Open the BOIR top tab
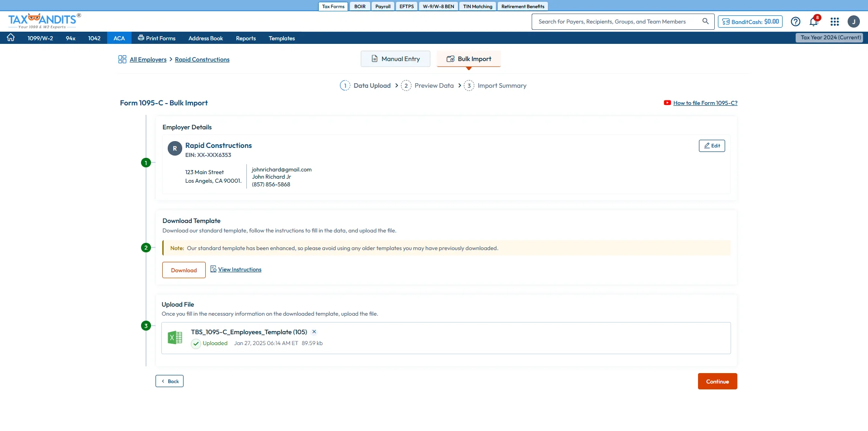The width and height of the screenshot is (868, 431). [x=360, y=6]
